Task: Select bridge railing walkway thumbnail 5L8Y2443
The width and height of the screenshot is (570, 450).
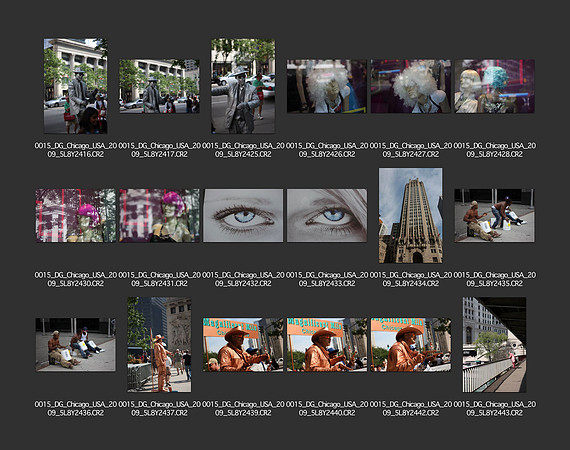Action: click(494, 345)
